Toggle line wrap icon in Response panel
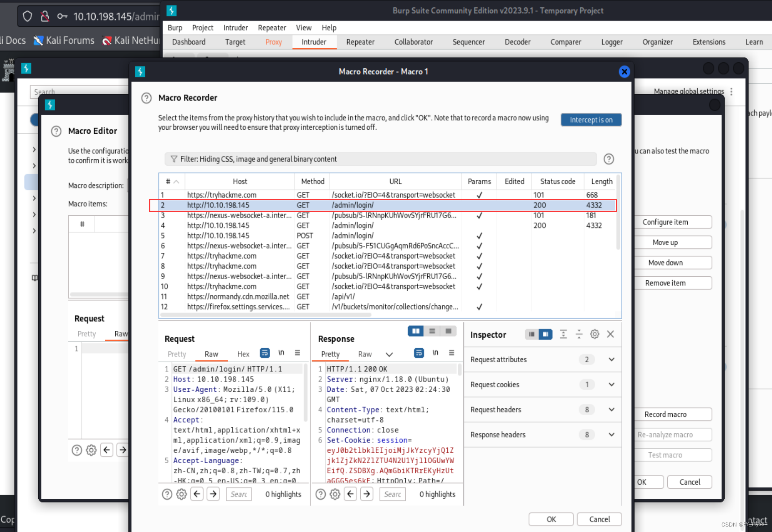772x532 pixels. point(419,353)
